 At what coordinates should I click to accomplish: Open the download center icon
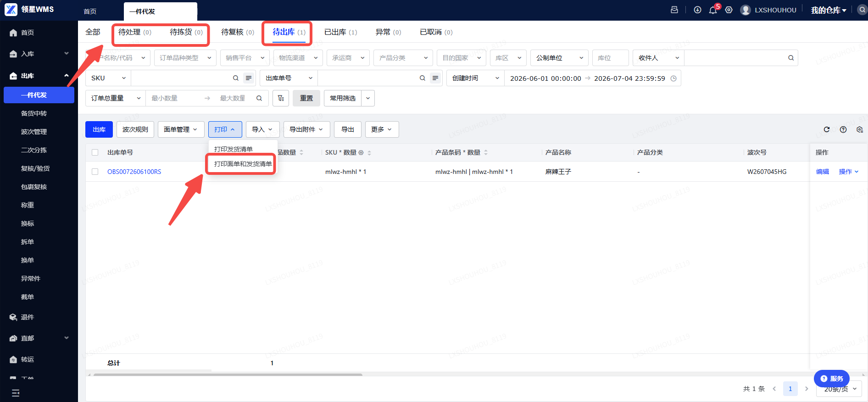(697, 10)
